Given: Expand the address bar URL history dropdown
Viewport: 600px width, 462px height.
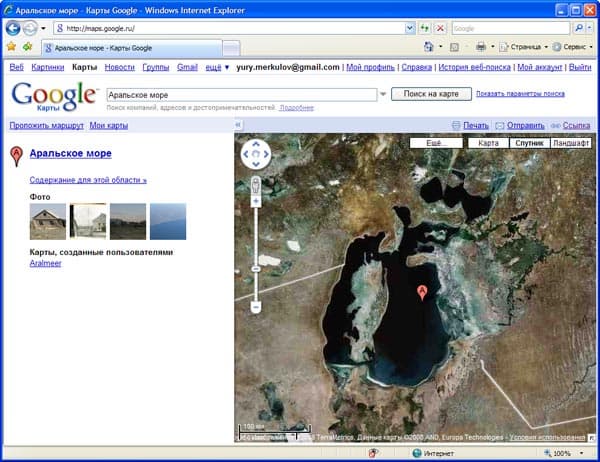Looking at the screenshot, I should (x=410, y=28).
